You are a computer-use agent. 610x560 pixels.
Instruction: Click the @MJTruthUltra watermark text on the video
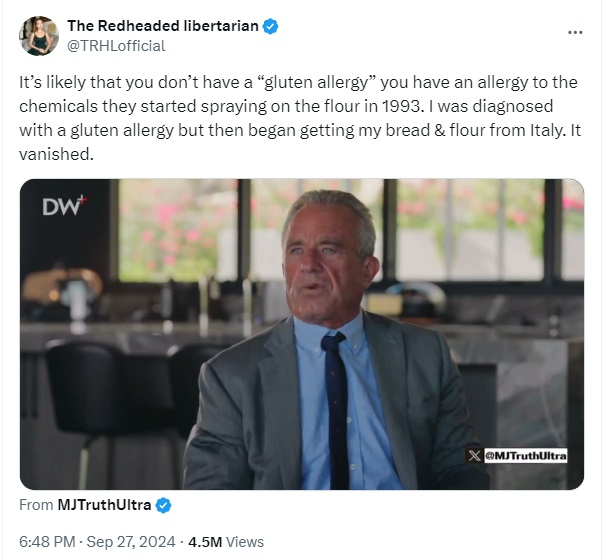tap(525, 456)
